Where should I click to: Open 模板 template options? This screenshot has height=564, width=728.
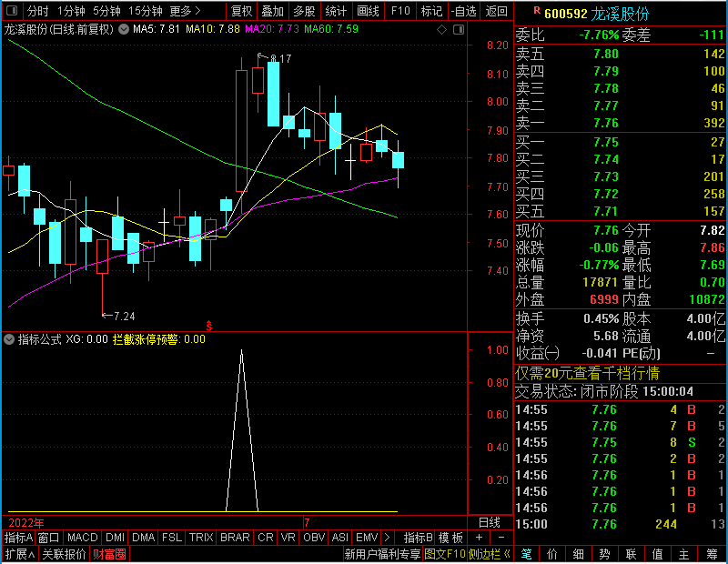[450, 538]
